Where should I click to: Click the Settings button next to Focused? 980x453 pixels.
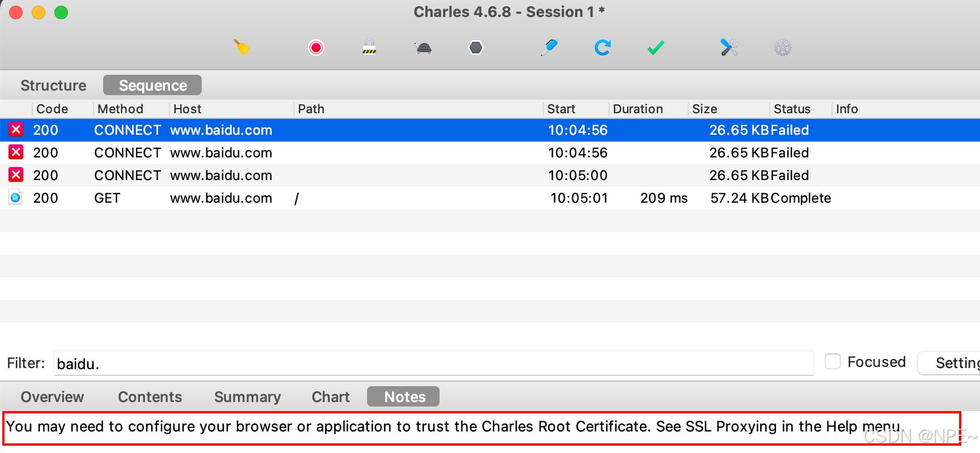click(949, 362)
